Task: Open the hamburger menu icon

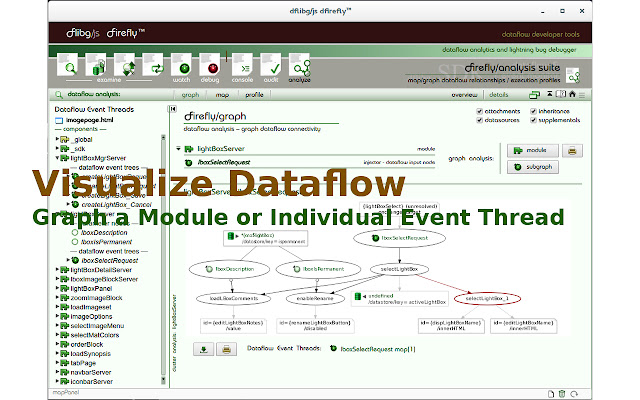Action: 582,95
